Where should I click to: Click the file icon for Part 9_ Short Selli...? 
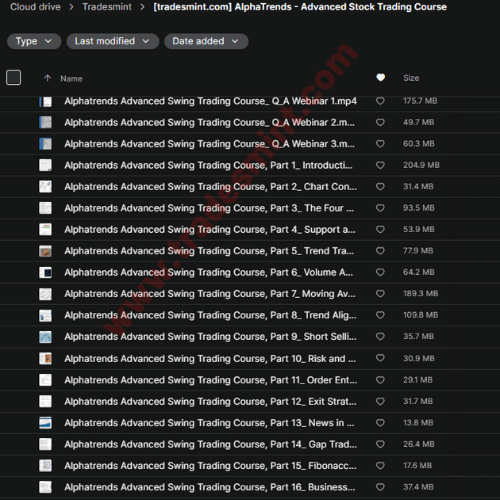45,337
